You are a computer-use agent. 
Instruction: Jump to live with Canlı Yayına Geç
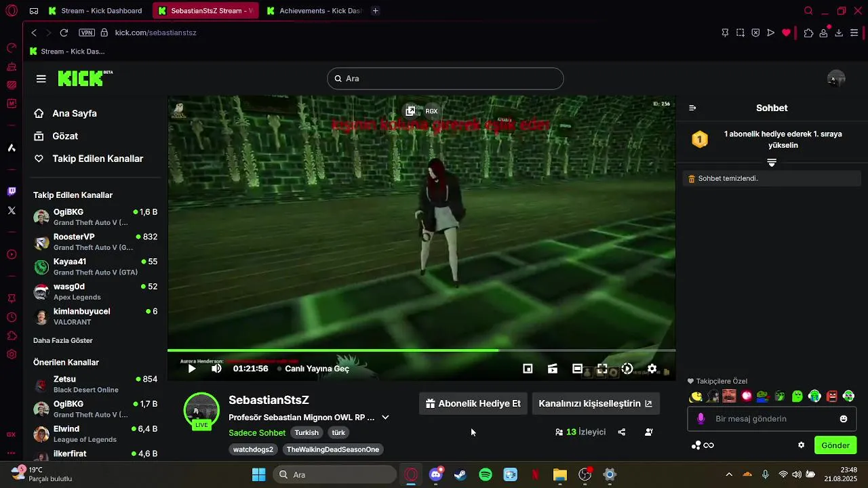[313, 369]
